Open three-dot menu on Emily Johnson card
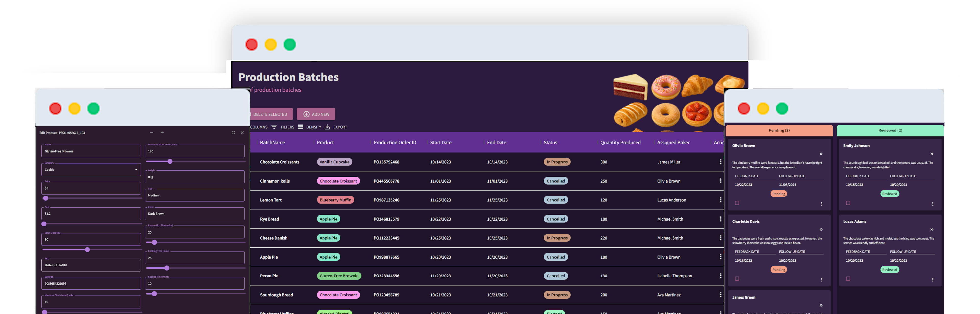 tap(933, 204)
